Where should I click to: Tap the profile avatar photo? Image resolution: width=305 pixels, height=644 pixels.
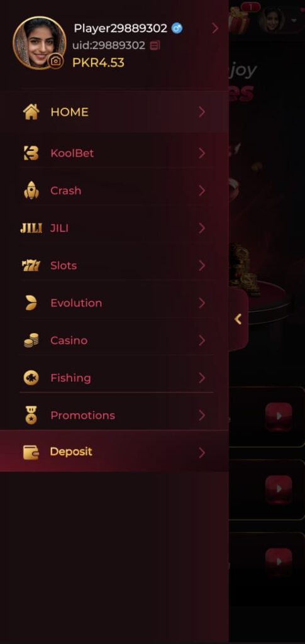click(40, 43)
